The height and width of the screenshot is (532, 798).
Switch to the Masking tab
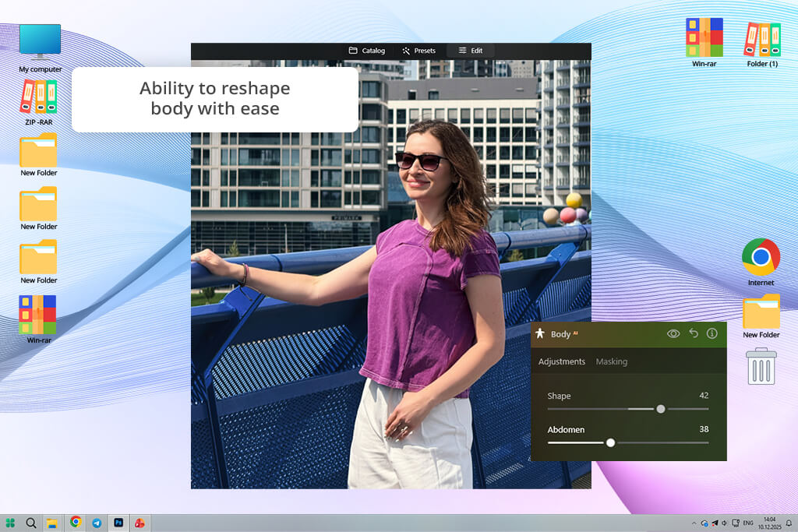611,361
